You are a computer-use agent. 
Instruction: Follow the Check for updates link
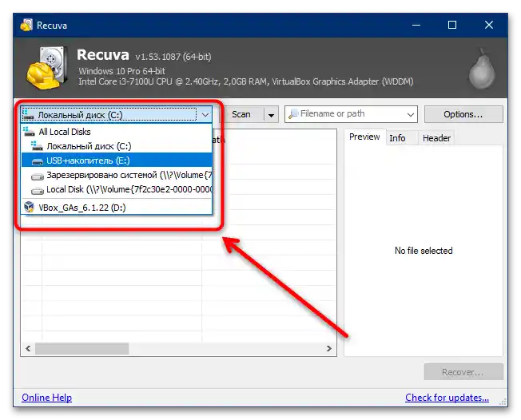[x=447, y=398]
